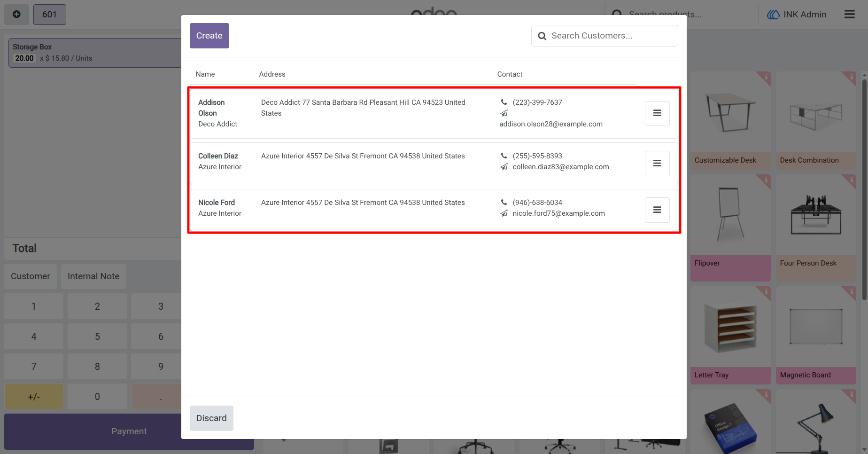Show info on the Customizable Desk product
Screen dimensions: 868x454
[766, 77]
